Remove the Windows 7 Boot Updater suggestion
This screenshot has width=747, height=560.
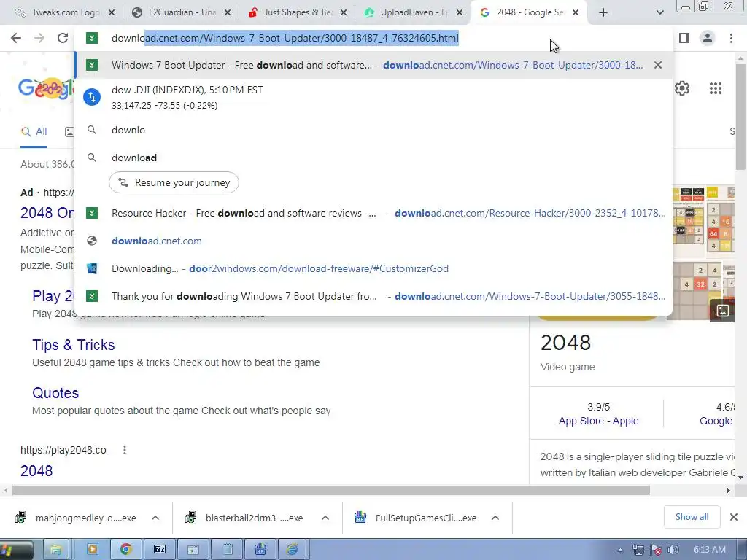658,65
